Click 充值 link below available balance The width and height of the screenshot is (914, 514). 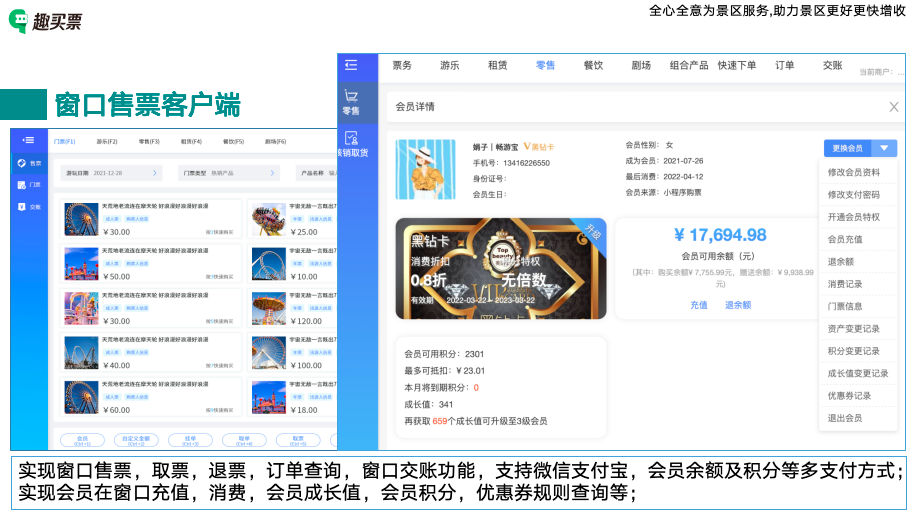click(699, 305)
